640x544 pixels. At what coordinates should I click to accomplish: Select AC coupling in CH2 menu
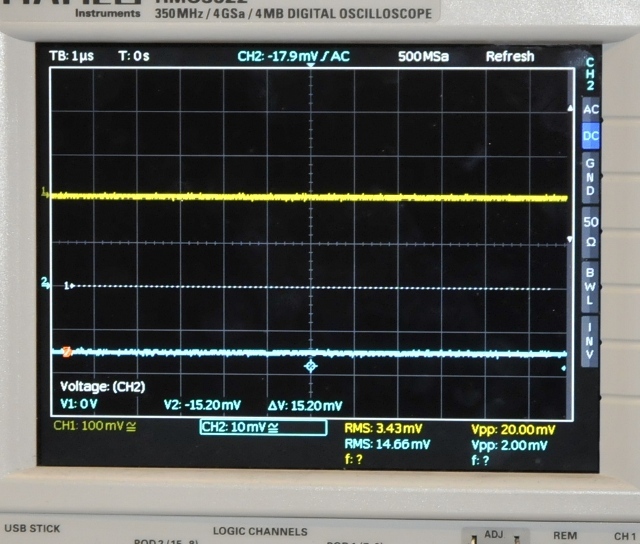coord(591,109)
